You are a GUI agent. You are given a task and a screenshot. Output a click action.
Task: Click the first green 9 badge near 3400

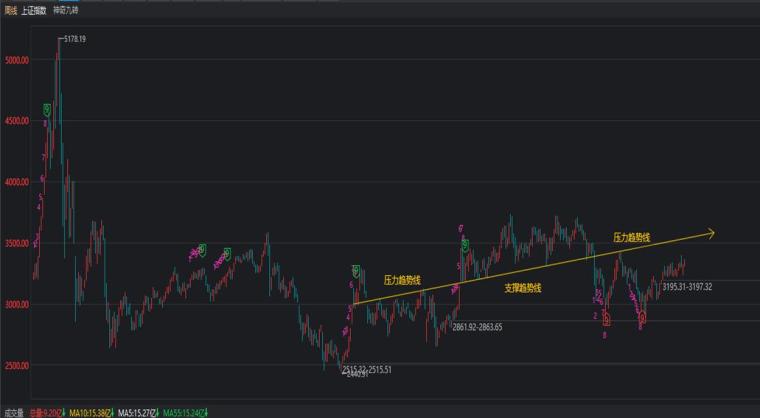[201, 249]
